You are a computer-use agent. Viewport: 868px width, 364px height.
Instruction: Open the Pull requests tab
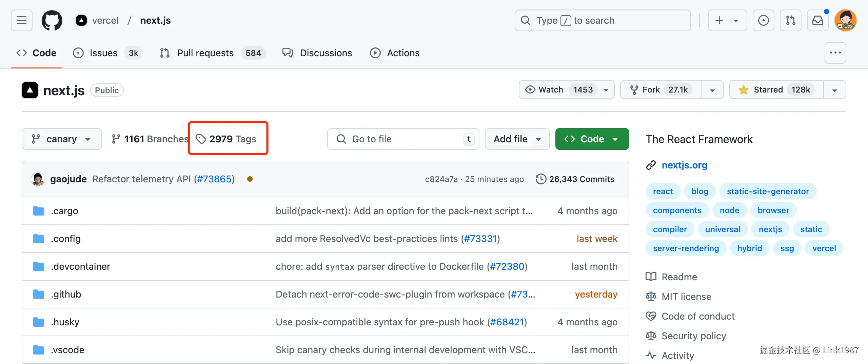213,53
